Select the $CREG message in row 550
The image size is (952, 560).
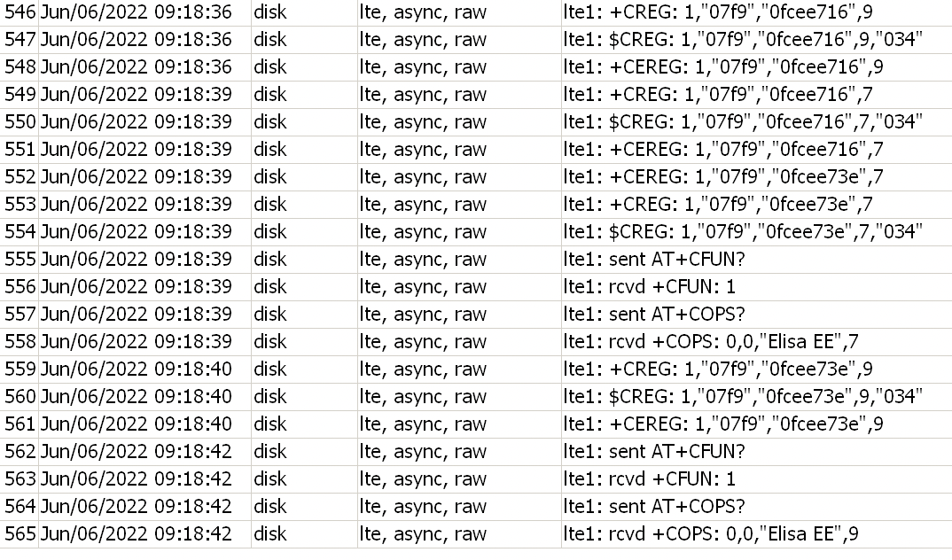tap(745, 122)
